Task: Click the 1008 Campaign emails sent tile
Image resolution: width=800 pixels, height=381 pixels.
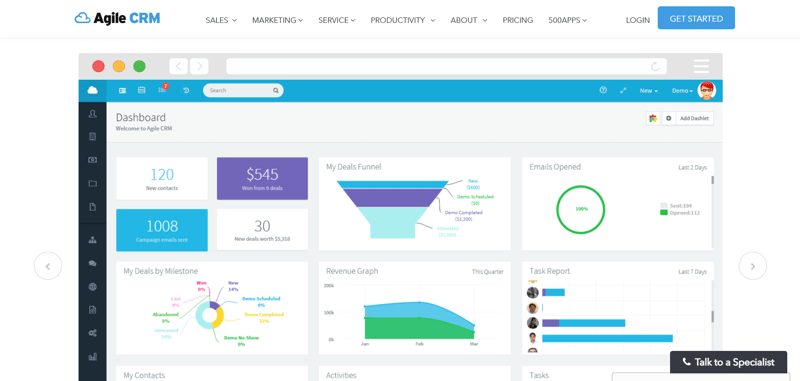Action: pos(162,230)
